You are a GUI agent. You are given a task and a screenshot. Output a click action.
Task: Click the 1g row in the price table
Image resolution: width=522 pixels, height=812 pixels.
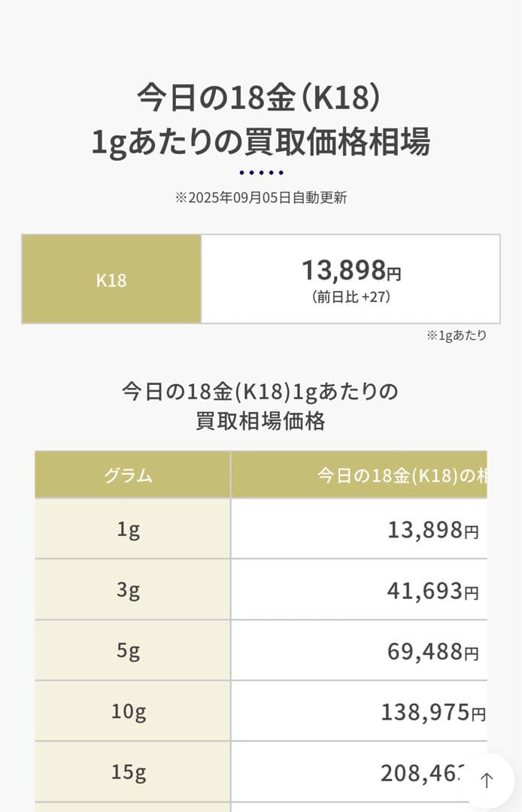tap(132, 529)
